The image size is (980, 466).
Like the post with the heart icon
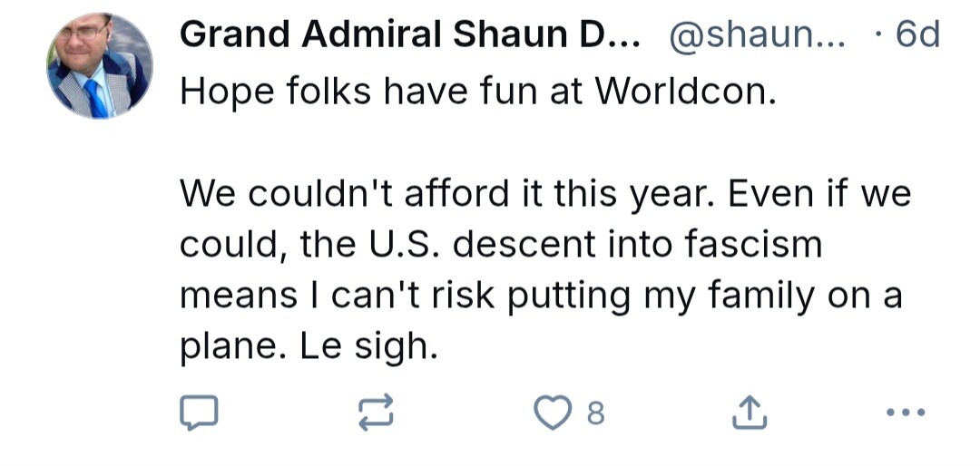tap(552, 413)
